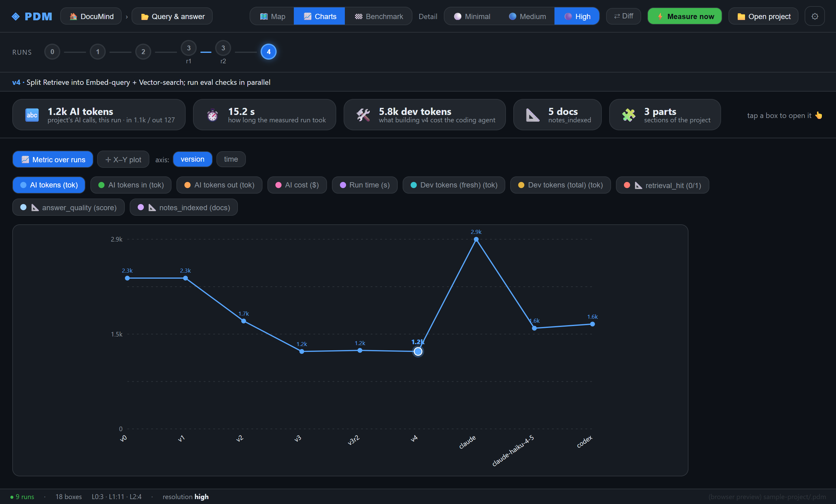This screenshot has height=504, width=836.
Task: Toggle the Diff comparison button
Action: [623, 16]
